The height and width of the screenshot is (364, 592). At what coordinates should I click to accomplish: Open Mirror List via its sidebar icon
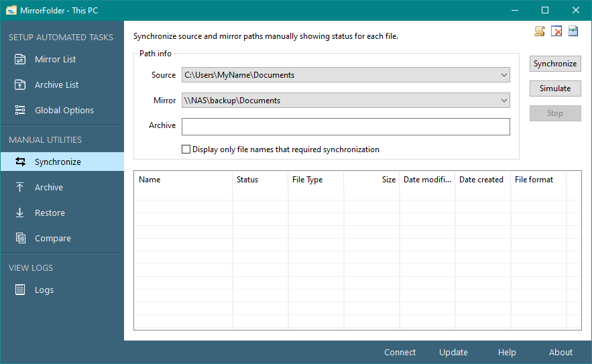[x=20, y=59]
